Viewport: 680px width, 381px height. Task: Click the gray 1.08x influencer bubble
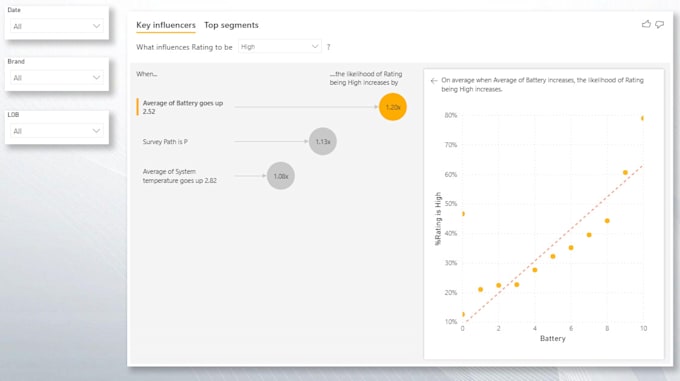[x=281, y=176]
